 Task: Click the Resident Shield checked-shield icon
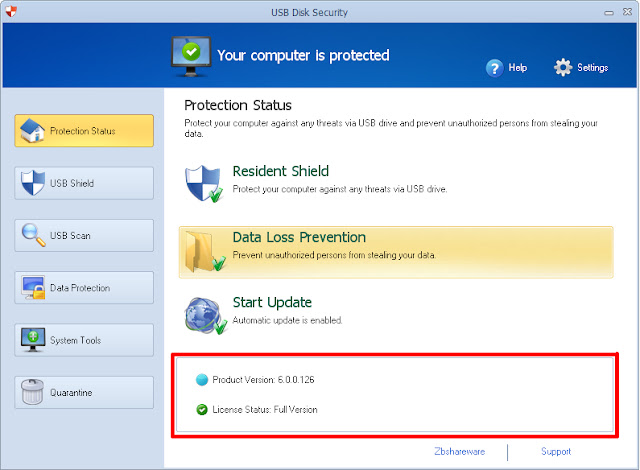click(204, 184)
